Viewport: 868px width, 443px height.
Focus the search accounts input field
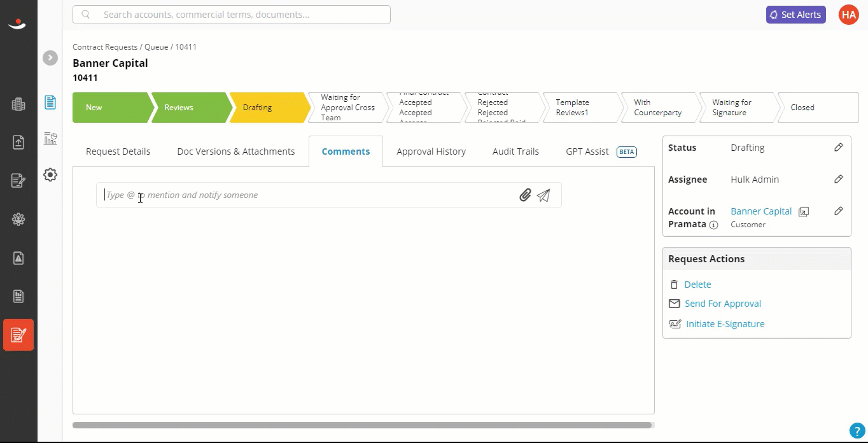(232, 15)
